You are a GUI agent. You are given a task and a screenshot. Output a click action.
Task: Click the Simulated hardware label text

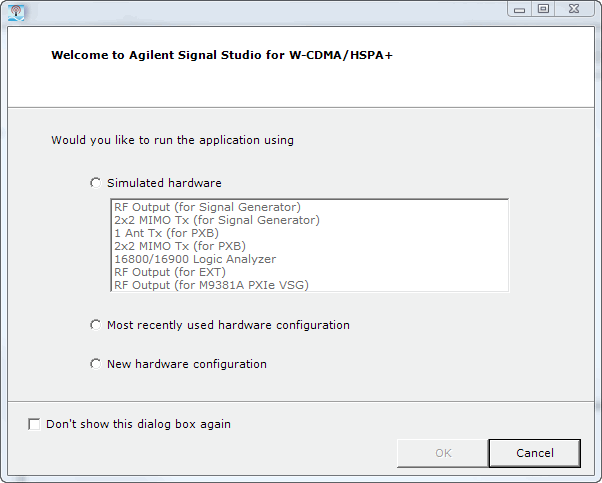[164, 183]
